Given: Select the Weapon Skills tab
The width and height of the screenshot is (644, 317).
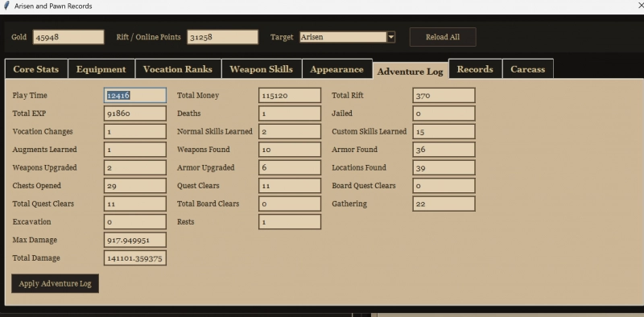Looking at the screenshot, I should (261, 69).
